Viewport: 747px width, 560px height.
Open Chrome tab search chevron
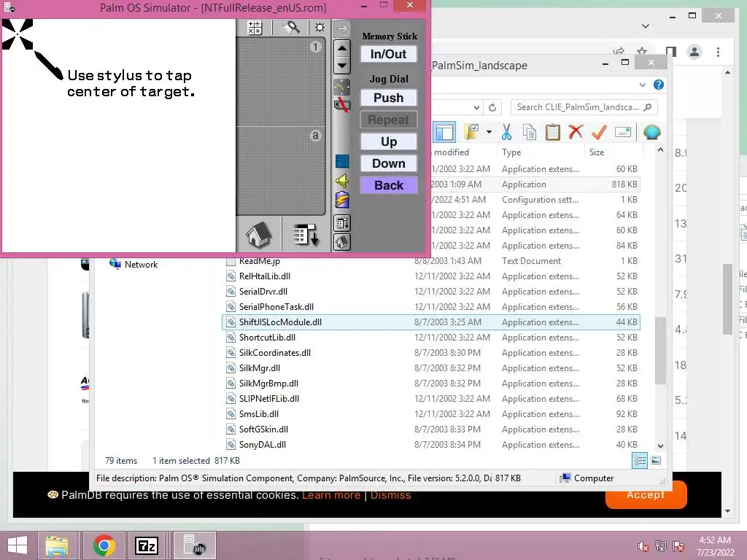646,26
